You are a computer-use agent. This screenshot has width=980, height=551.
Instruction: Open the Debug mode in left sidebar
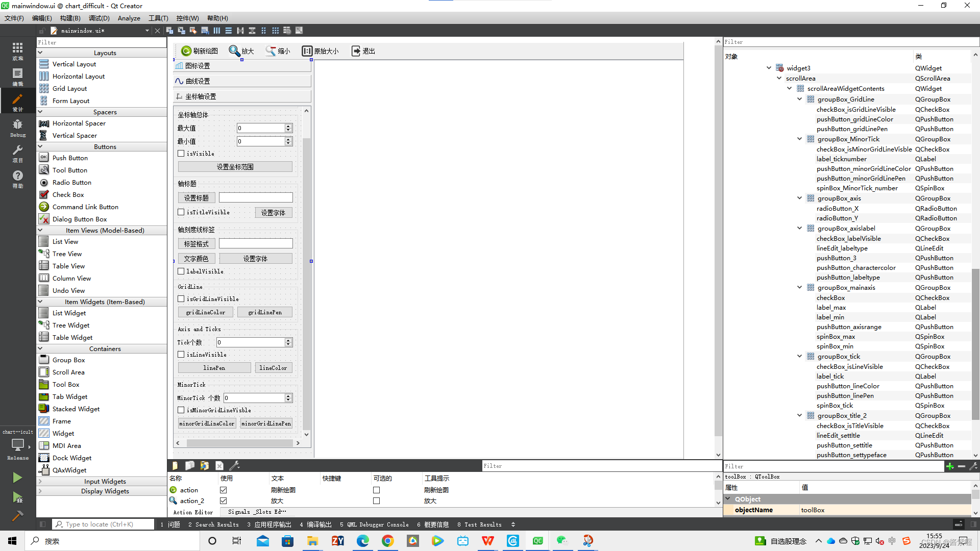(17, 128)
